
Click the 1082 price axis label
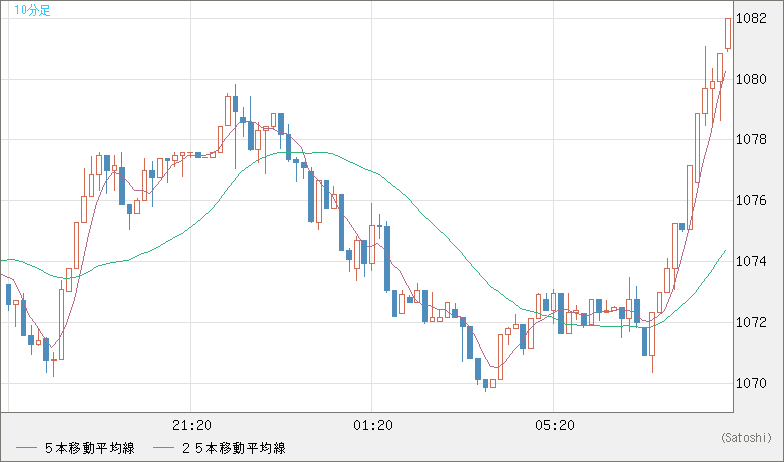click(751, 19)
